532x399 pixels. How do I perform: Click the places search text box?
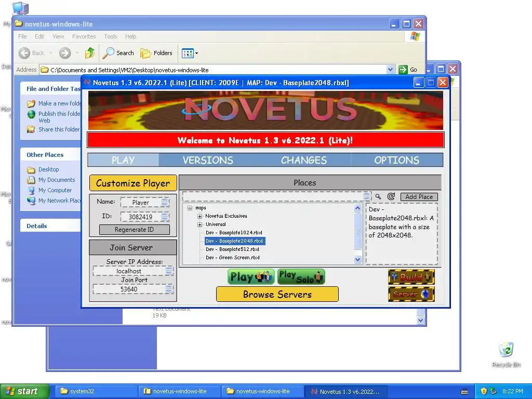click(x=276, y=196)
